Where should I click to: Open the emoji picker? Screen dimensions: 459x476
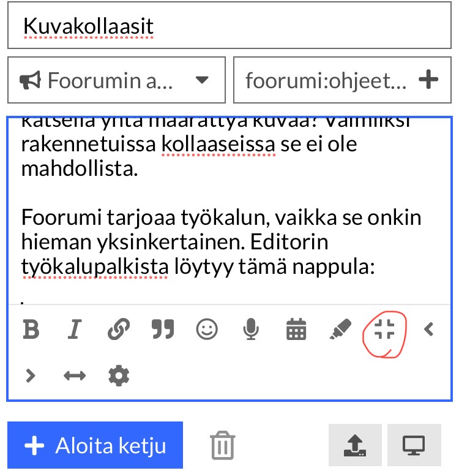[207, 330]
